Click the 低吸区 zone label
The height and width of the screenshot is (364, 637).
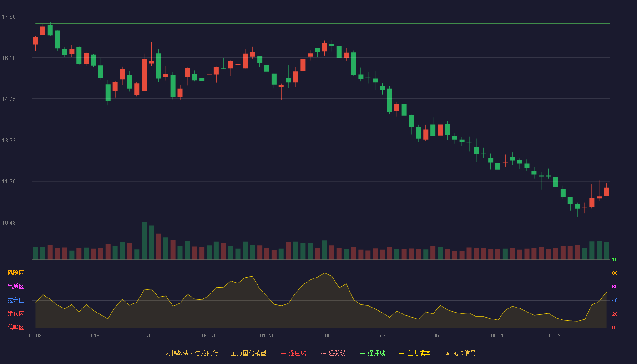pyautogui.click(x=15, y=327)
